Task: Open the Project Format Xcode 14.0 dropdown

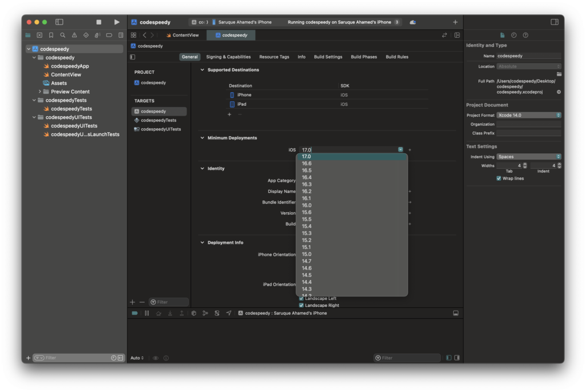Action: pyautogui.click(x=528, y=115)
